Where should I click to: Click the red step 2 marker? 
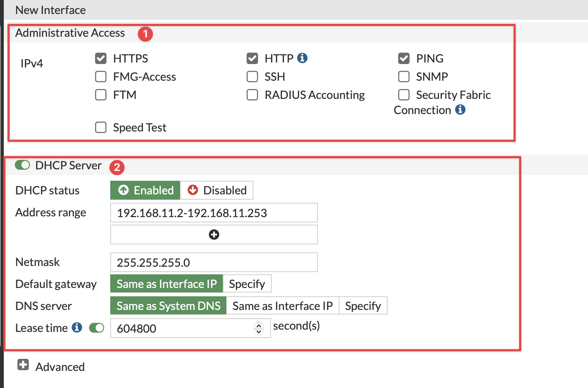[x=117, y=167]
